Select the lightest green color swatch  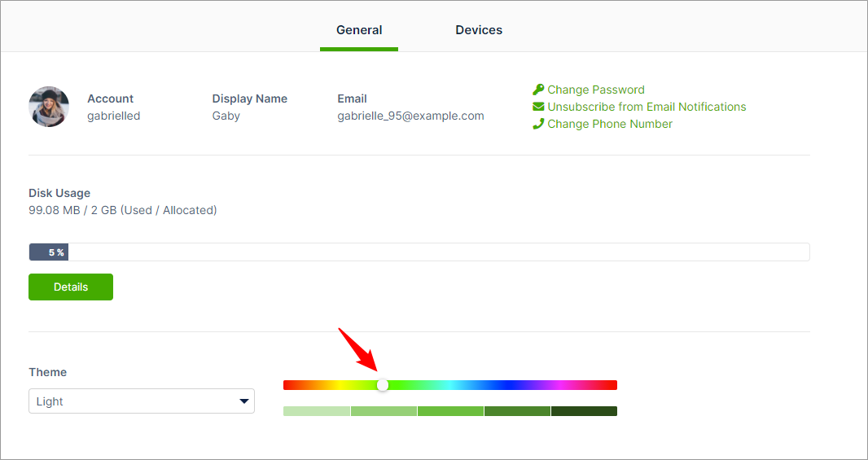pos(317,411)
